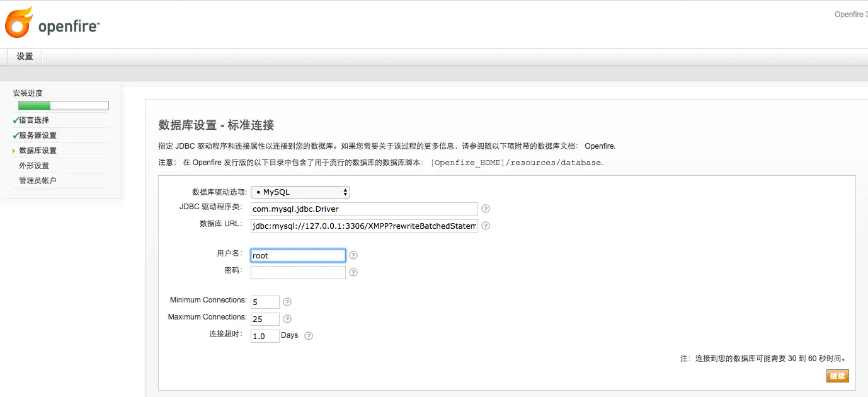Select 语言选择 step in sidebar
Screen dimensions: 868x397
click(x=34, y=120)
